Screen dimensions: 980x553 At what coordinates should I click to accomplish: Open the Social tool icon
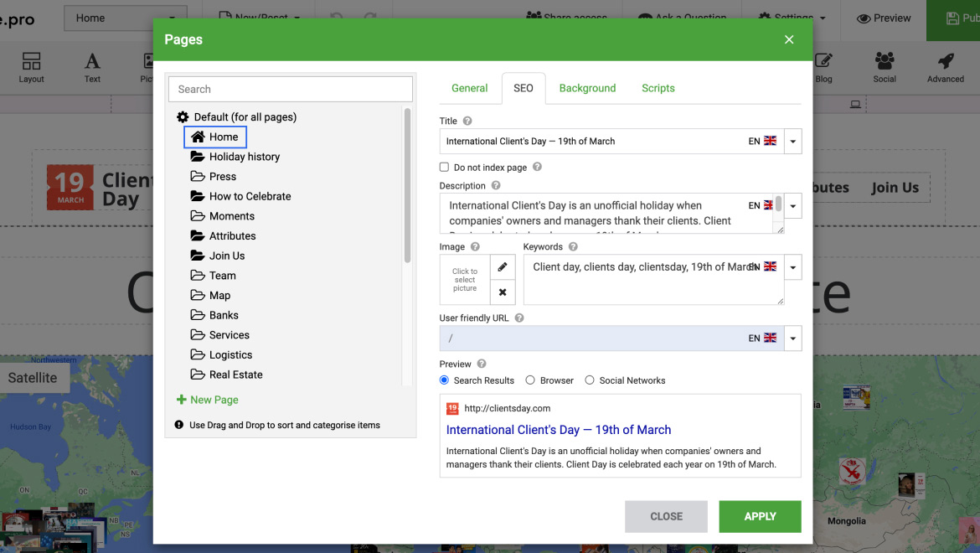pos(885,67)
